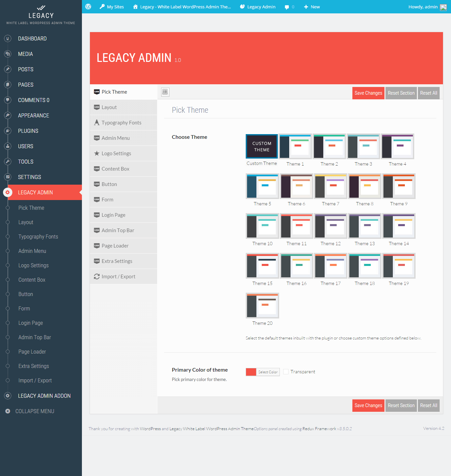The image size is (451, 476).
Task: Open the Form options tab
Action: tap(123, 200)
